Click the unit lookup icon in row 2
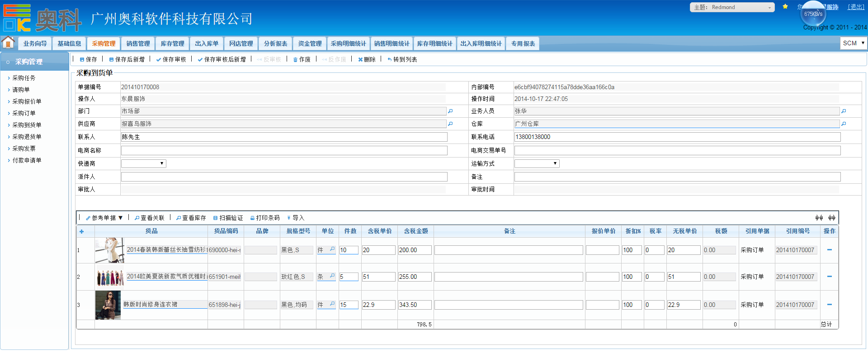The width and height of the screenshot is (868, 354). tap(332, 276)
